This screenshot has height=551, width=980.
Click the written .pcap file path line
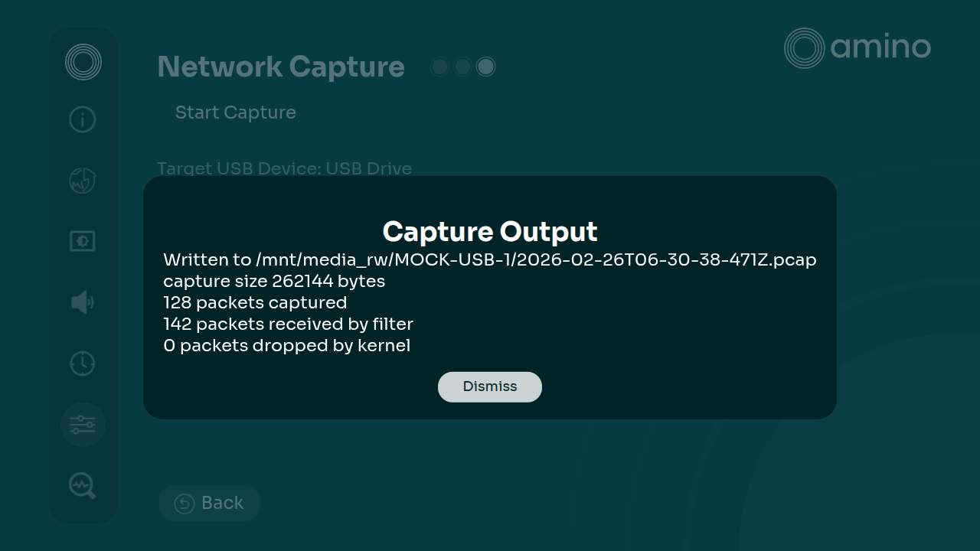(x=490, y=260)
